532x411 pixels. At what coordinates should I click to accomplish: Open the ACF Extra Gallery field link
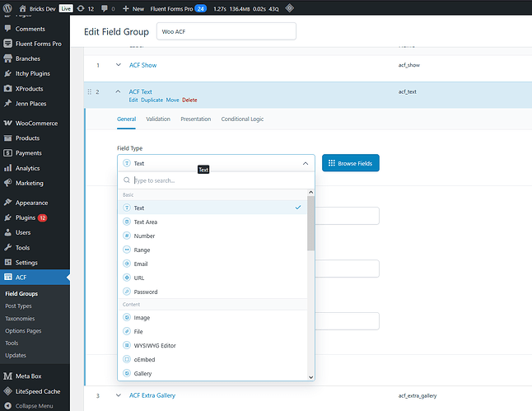coord(152,395)
